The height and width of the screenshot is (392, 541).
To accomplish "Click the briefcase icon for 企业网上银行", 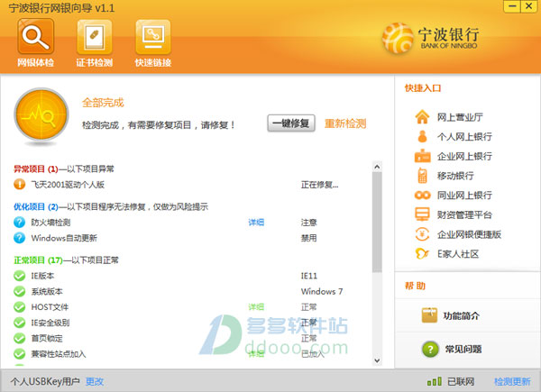I will tap(422, 156).
